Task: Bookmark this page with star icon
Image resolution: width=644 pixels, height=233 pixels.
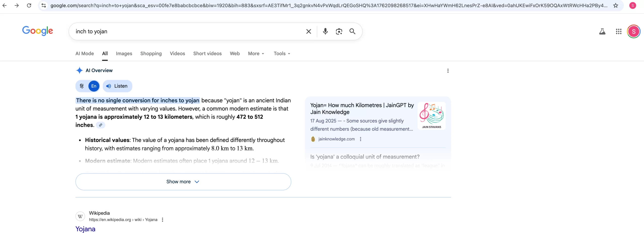Action: pos(616,6)
